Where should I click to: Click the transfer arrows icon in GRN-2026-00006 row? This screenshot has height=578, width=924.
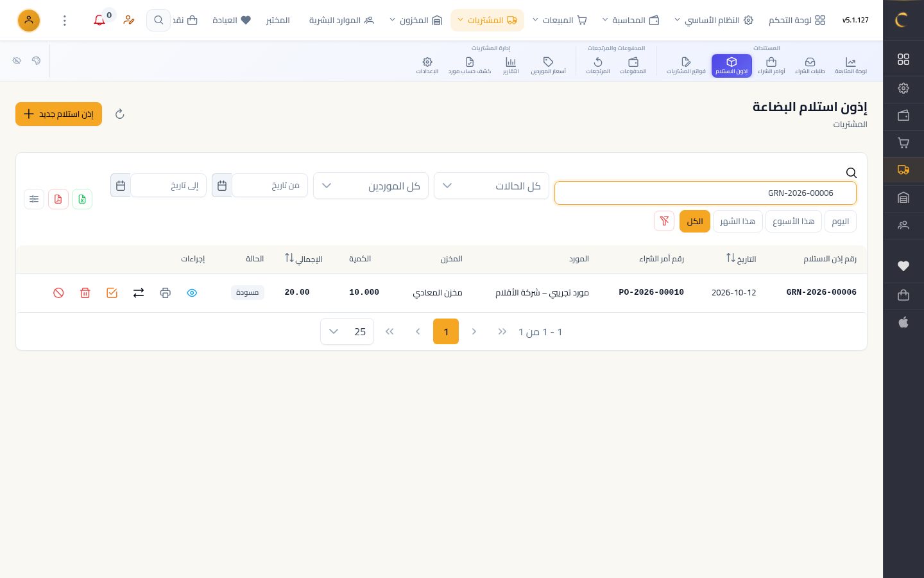click(x=139, y=293)
